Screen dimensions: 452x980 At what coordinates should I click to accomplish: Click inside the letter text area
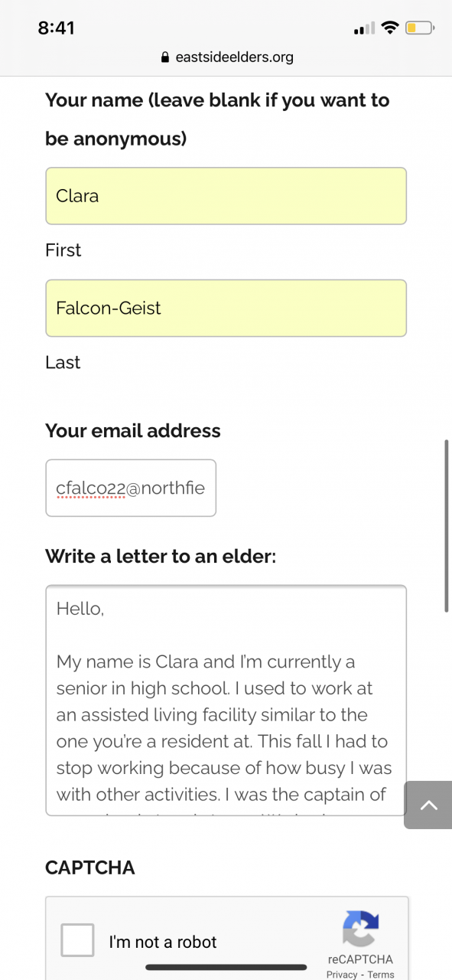[226, 701]
